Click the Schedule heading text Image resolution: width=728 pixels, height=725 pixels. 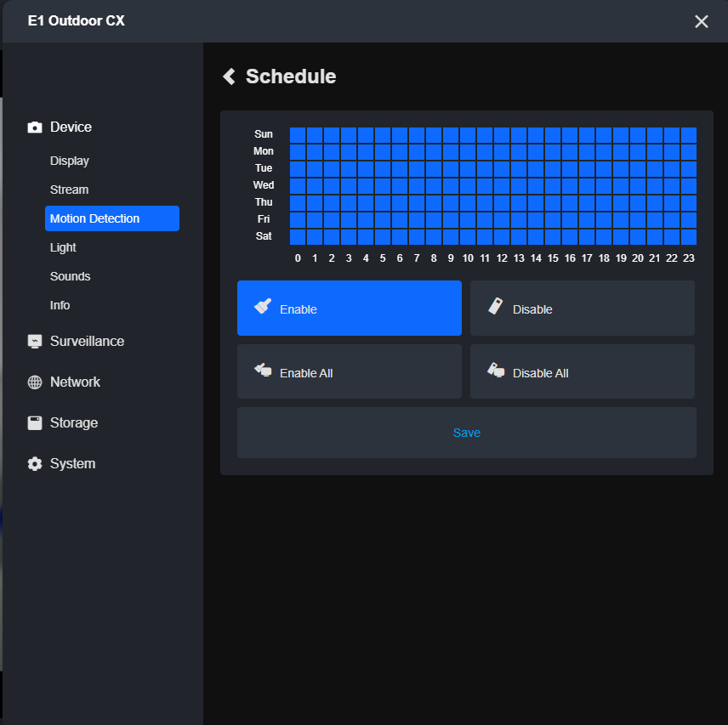click(x=291, y=76)
